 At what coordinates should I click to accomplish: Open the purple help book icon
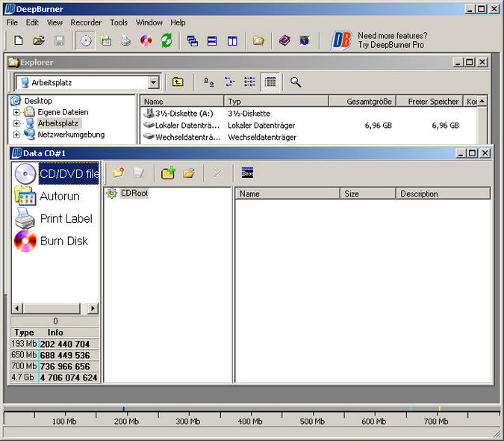click(284, 40)
